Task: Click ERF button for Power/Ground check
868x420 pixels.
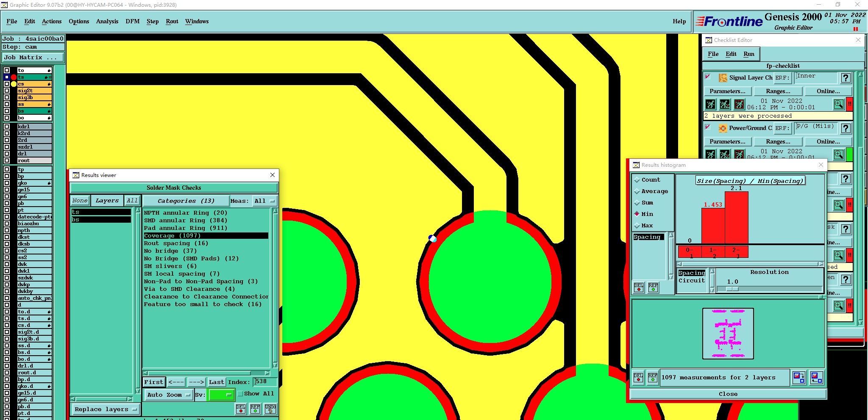Action: coord(782,128)
